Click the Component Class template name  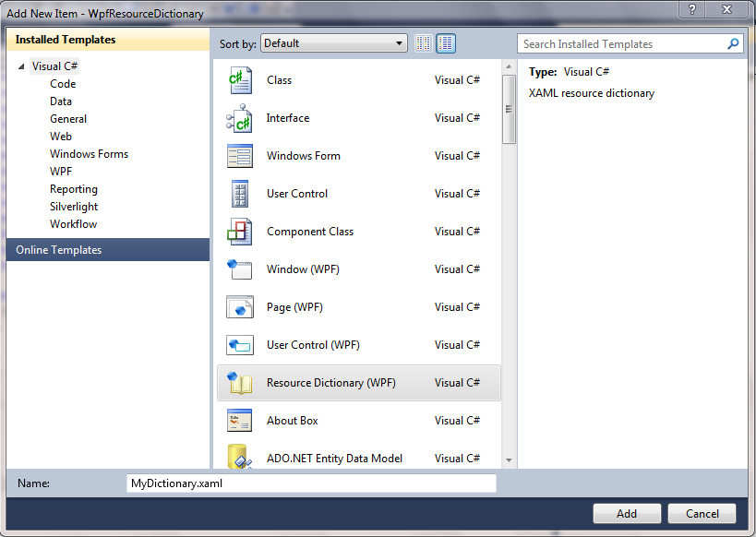(310, 232)
